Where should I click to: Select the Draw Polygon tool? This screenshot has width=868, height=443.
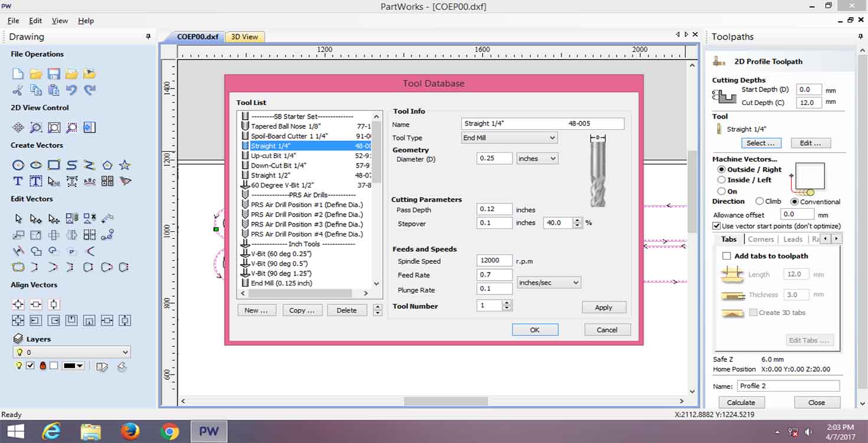pyautogui.click(x=107, y=165)
